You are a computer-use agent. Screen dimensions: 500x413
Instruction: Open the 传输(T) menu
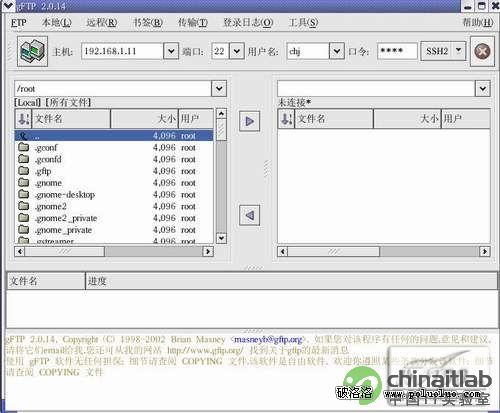click(193, 23)
